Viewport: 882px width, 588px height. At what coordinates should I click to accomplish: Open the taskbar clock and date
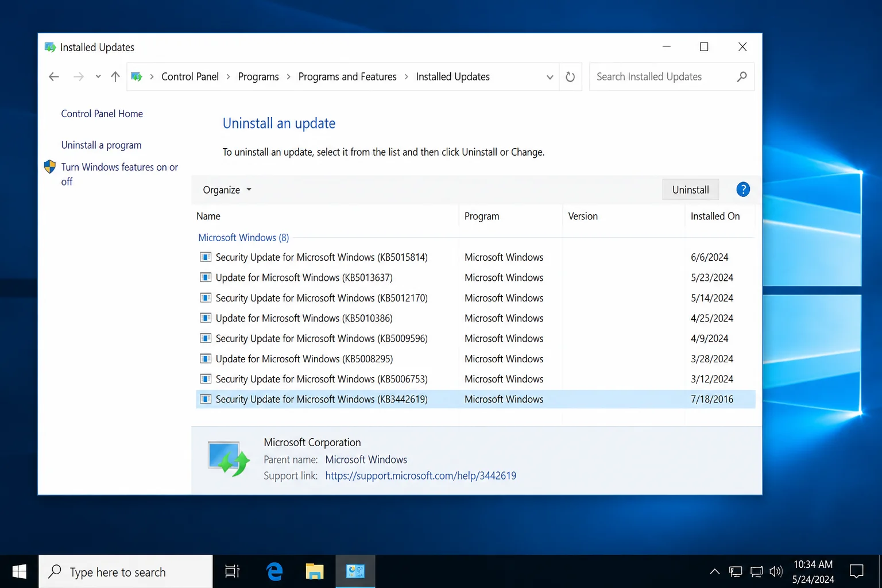[x=813, y=572]
